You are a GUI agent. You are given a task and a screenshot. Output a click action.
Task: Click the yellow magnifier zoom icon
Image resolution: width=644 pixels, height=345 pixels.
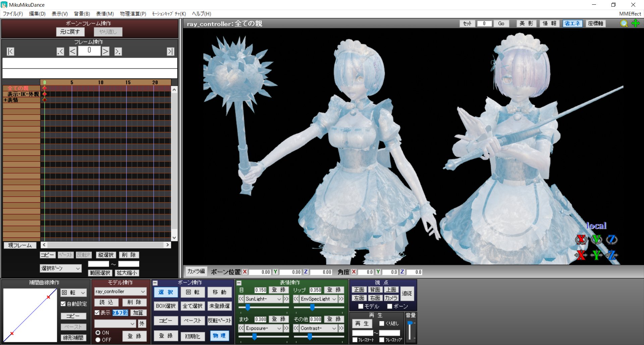coord(624,23)
